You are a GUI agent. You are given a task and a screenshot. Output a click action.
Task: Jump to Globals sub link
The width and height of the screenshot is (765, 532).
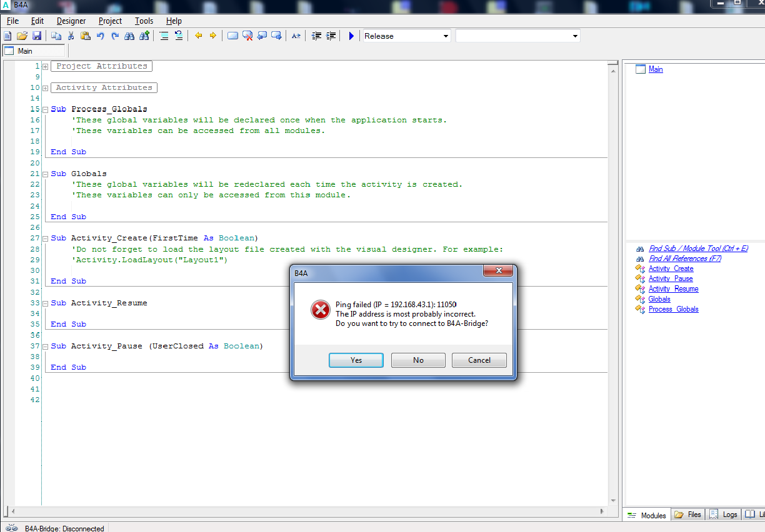(659, 299)
